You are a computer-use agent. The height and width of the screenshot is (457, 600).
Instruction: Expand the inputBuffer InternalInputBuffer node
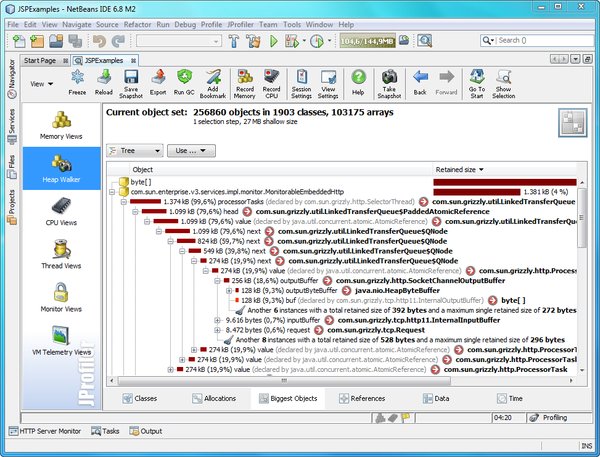click(217, 320)
